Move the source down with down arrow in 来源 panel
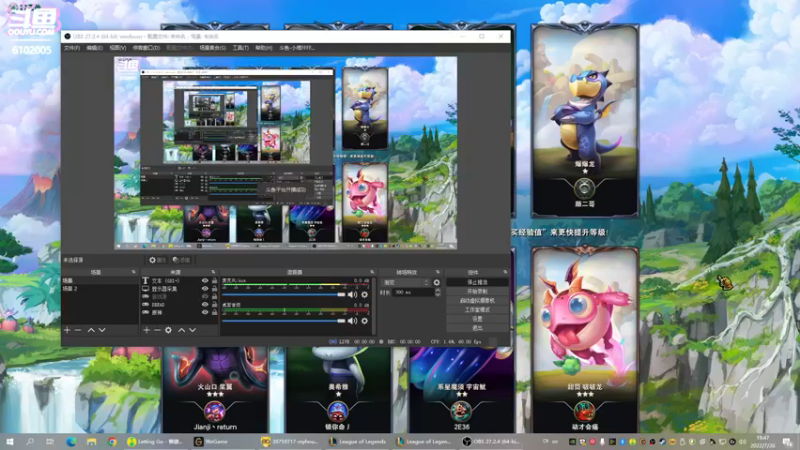 tap(192, 330)
